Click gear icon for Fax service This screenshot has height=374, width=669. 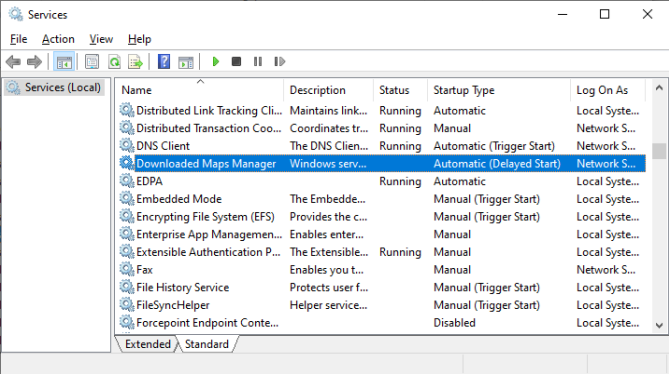tap(126, 270)
